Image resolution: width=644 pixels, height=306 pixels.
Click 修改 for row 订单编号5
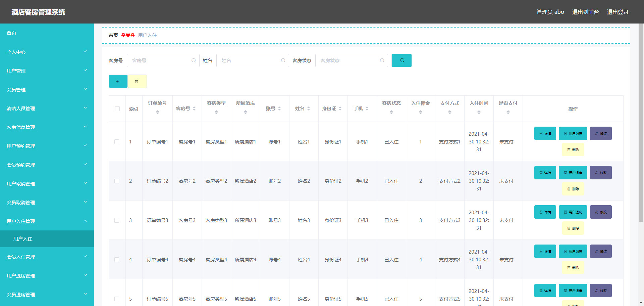point(601,291)
